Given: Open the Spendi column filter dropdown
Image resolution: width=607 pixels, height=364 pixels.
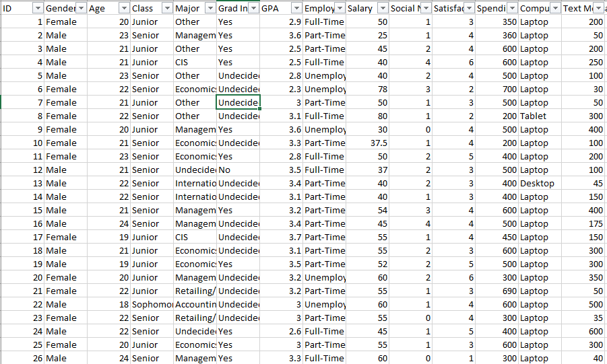Looking at the screenshot, I should [512, 8].
